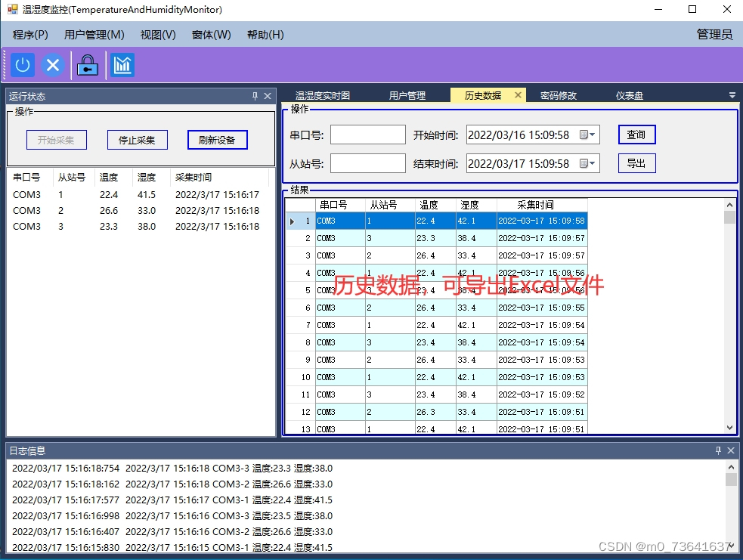Sort results by 从站号 column header

[390, 205]
